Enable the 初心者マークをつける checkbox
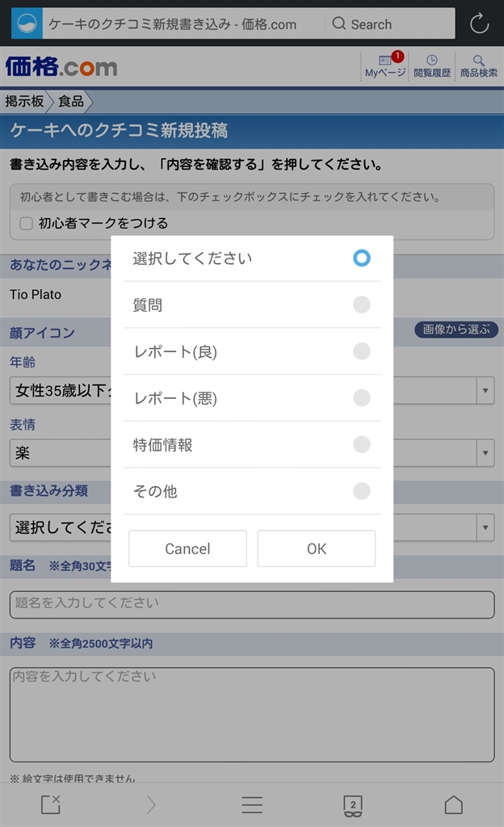This screenshot has width=504, height=827. pyautogui.click(x=27, y=223)
